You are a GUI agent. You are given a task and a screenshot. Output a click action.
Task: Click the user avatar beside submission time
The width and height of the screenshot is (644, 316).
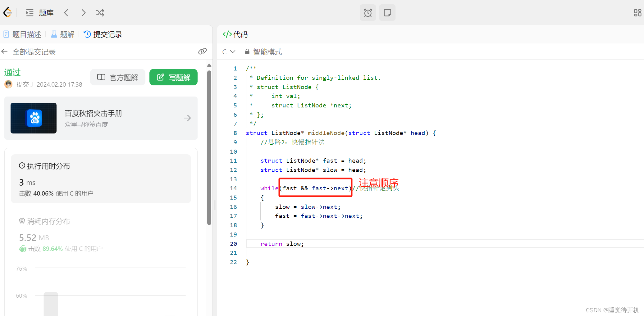[x=8, y=84]
